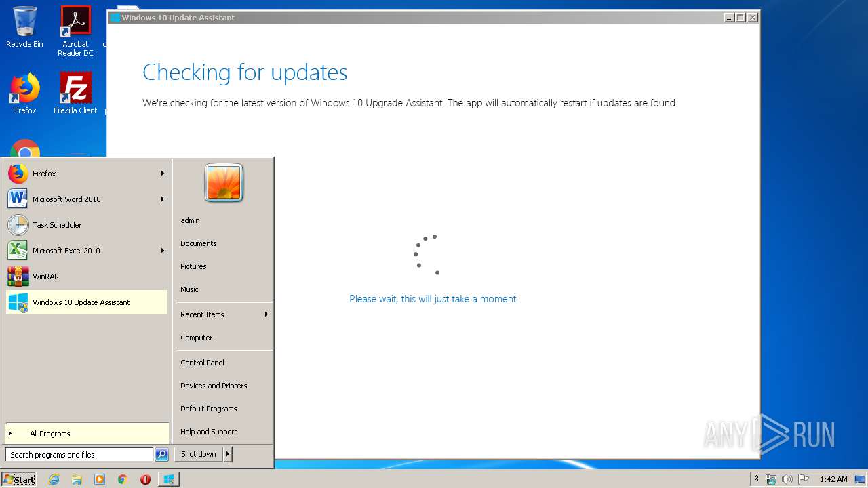Launch Microsoft Word 2010 from Start menu
Screen dimensions: 868x488
(x=86, y=199)
